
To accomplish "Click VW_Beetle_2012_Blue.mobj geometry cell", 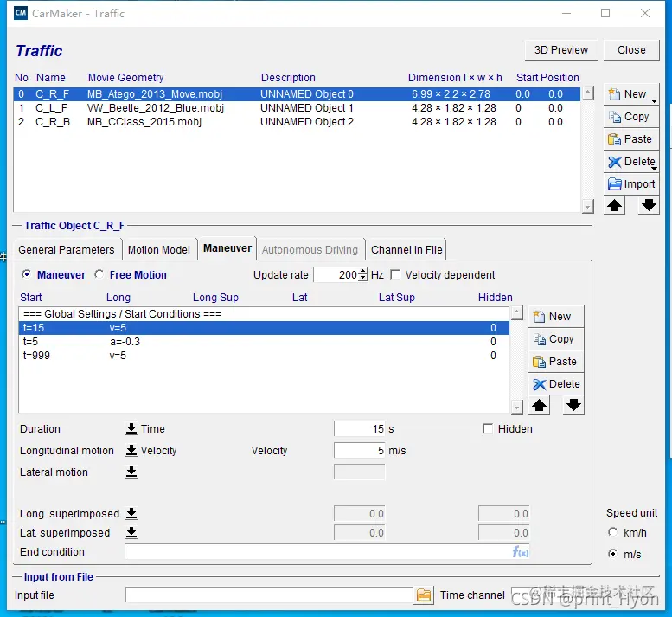I will coord(156,108).
